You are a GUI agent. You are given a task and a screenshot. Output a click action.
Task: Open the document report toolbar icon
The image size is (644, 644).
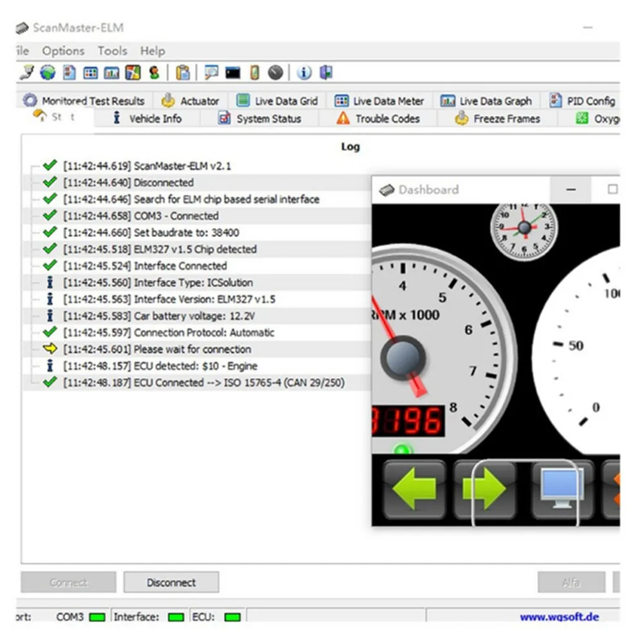tap(69, 73)
